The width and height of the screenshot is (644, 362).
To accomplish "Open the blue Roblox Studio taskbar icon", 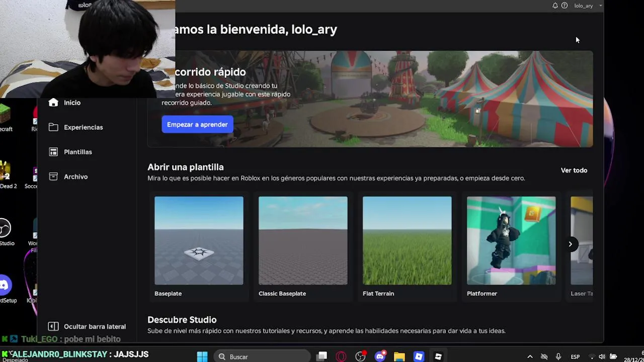I will coord(419,356).
